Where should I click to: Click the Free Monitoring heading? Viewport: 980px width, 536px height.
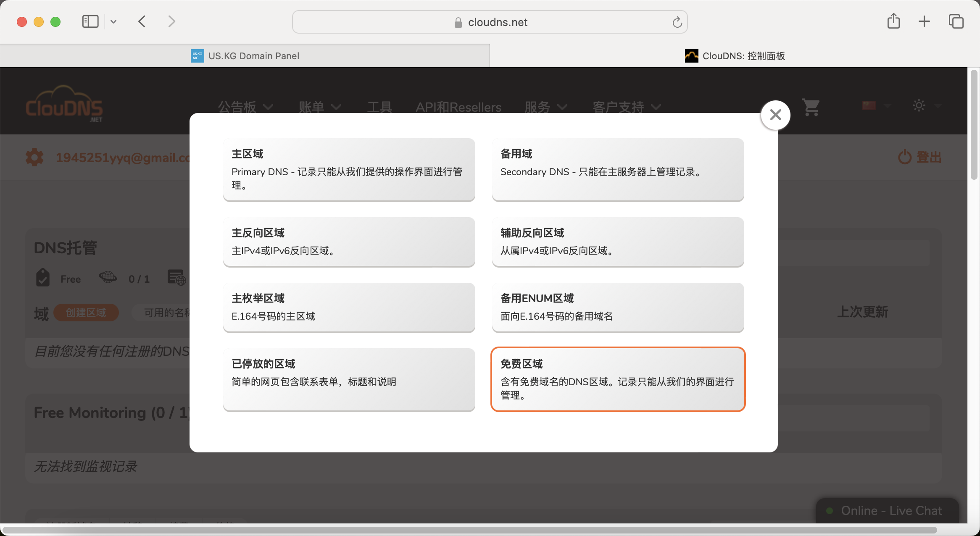pyautogui.click(x=112, y=413)
